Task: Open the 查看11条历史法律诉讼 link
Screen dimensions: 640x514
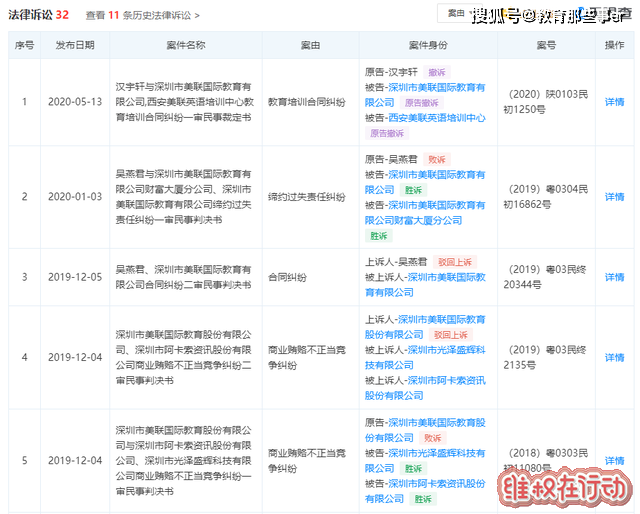Action: coord(142,16)
